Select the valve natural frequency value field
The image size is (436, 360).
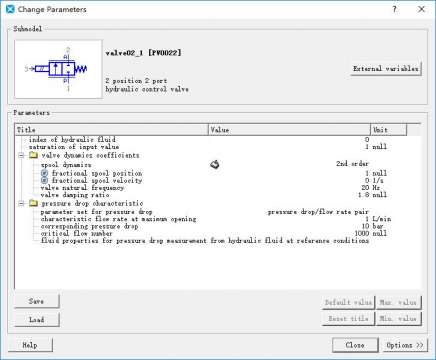coord(289,188)
